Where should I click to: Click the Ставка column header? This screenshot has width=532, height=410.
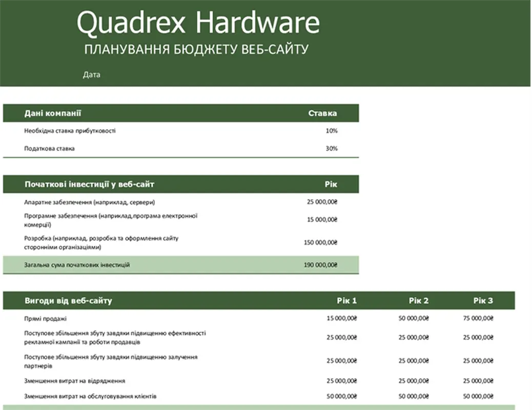322,113
